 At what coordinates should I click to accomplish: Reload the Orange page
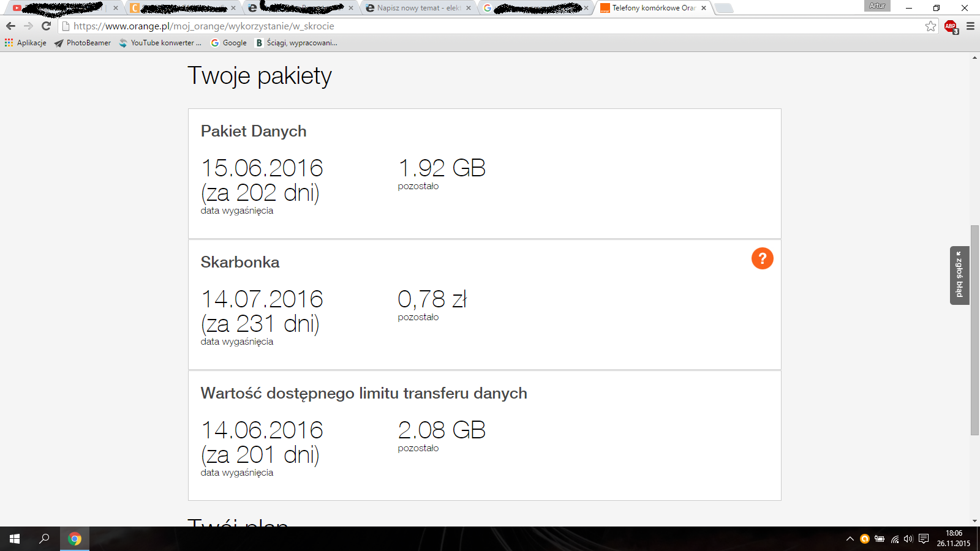(46, 26)
